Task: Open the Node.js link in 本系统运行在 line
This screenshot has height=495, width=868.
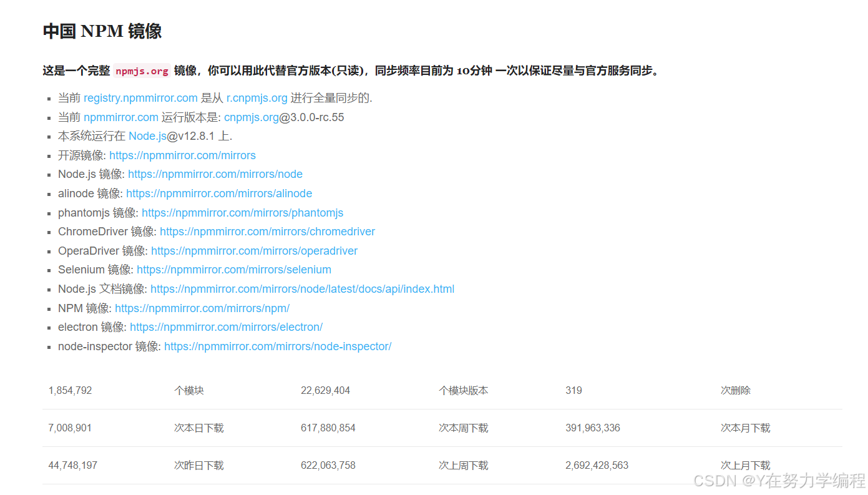Action: pos(147,136)
